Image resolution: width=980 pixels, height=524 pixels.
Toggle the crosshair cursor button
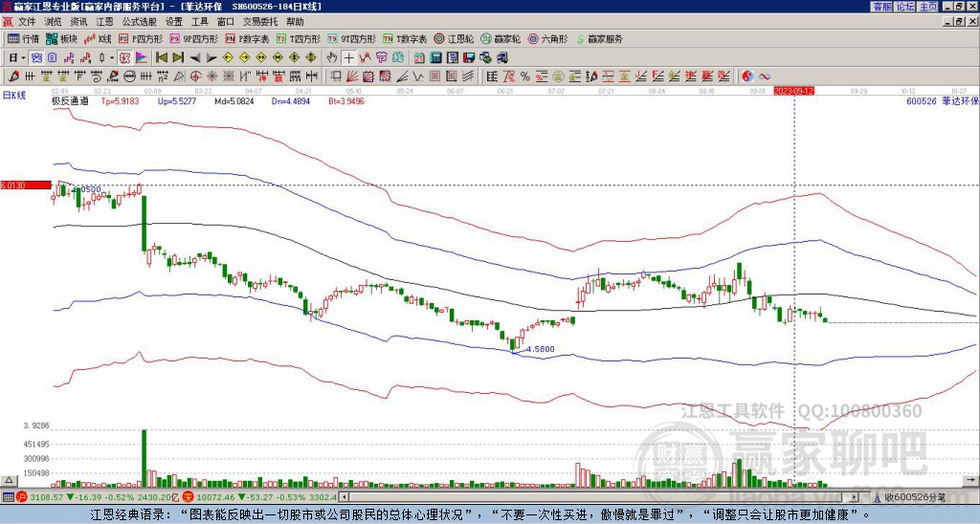tap(349, 57)
